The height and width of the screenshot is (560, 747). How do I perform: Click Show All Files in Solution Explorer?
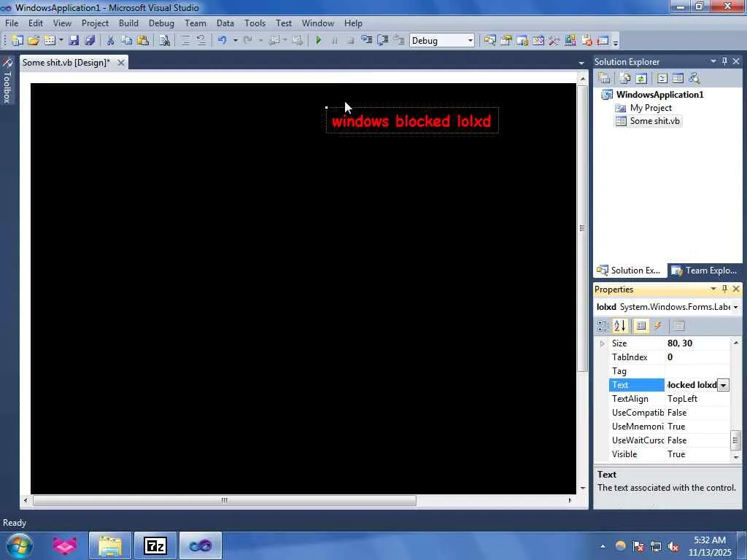click(625, 78)
